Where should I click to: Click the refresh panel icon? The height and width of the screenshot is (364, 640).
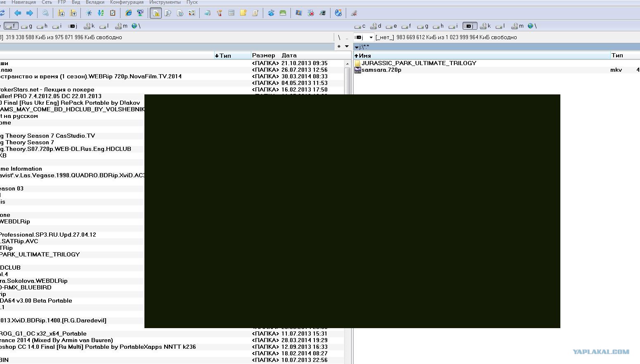pos(2,13)
